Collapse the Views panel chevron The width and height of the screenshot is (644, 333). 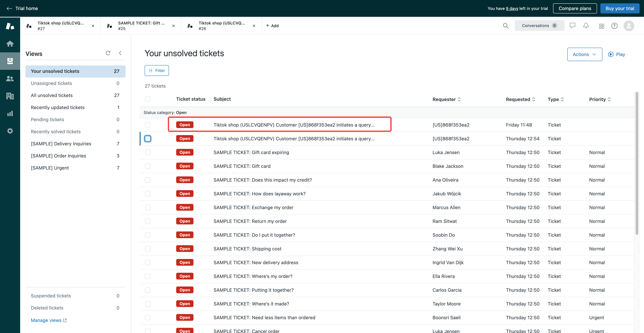coord(120,53)
